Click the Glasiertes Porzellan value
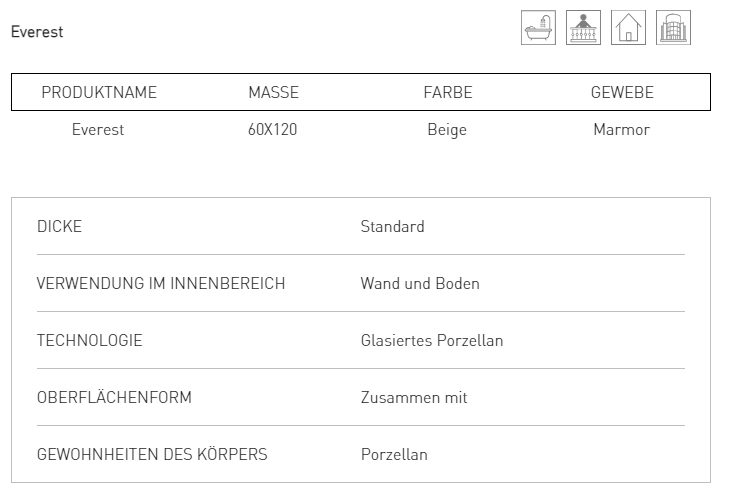 [432, 340]
